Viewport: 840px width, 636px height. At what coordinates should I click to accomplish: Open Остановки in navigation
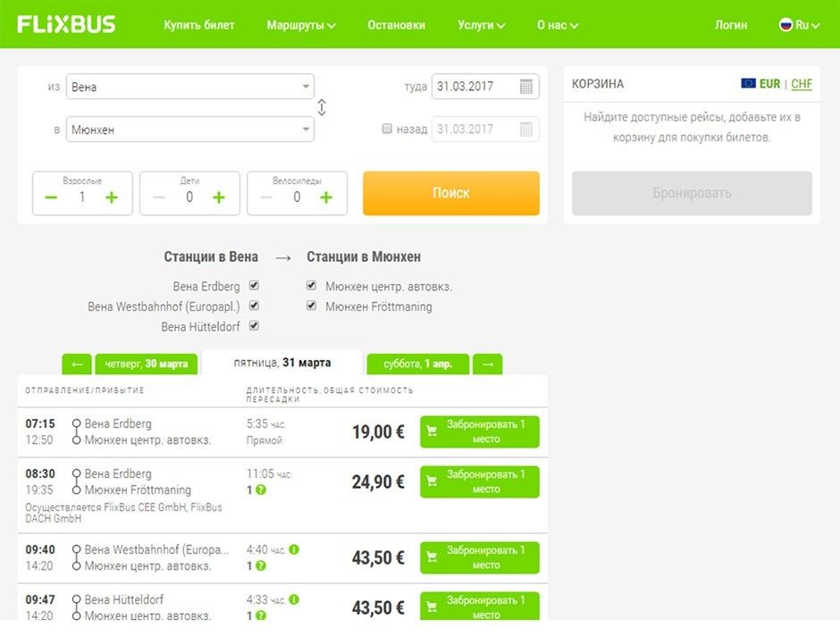397,25
